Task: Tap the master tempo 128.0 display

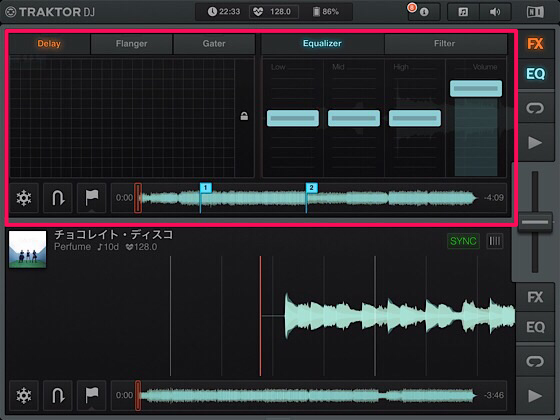Action: tap(274, 12)
